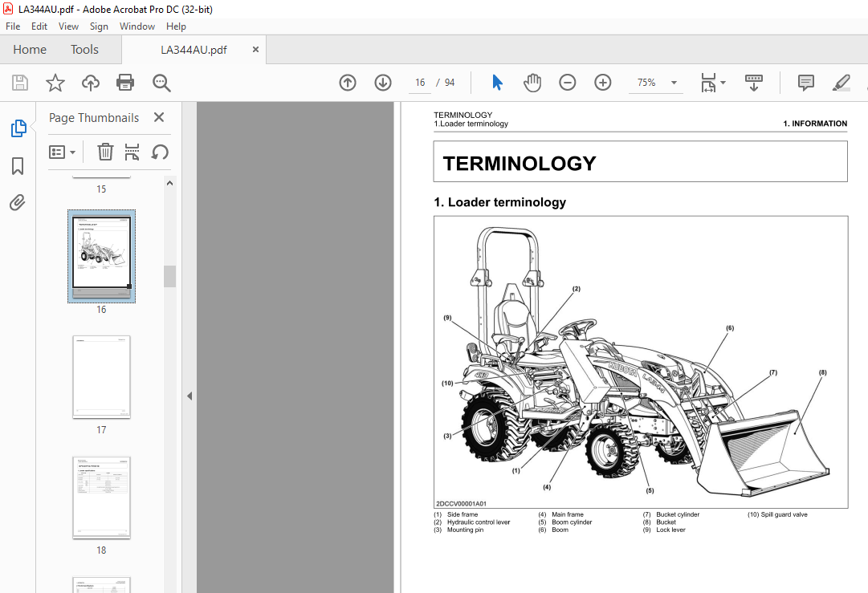Switch to the Tools tab
This screenshot has height=593, width=868.
[x=84, y=49]
